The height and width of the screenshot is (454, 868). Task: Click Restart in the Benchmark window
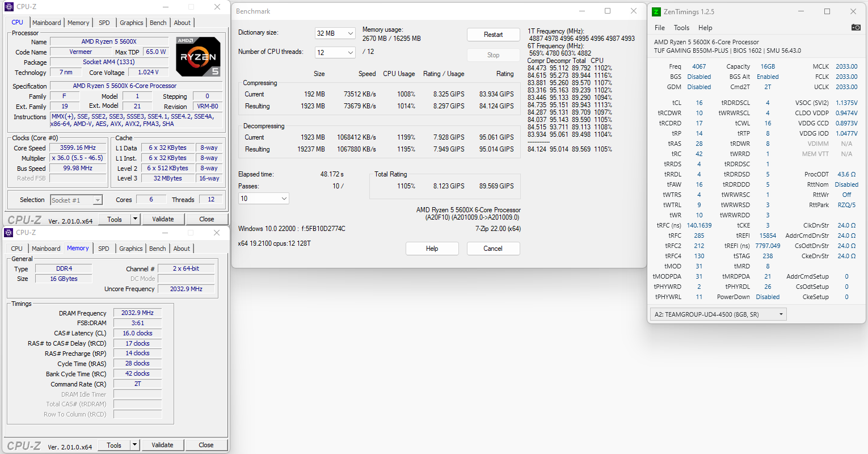point(494,35)
